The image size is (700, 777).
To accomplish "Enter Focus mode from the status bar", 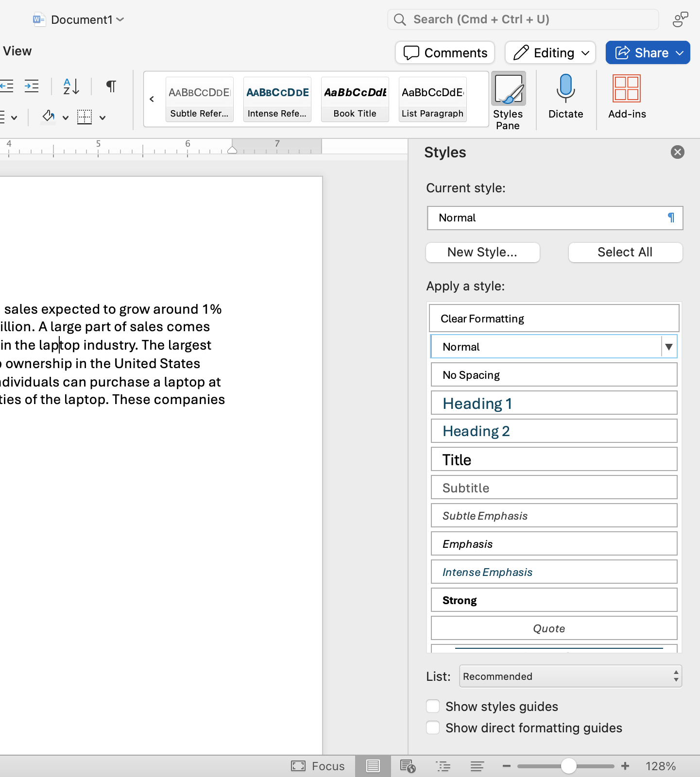I will point(318,766).
